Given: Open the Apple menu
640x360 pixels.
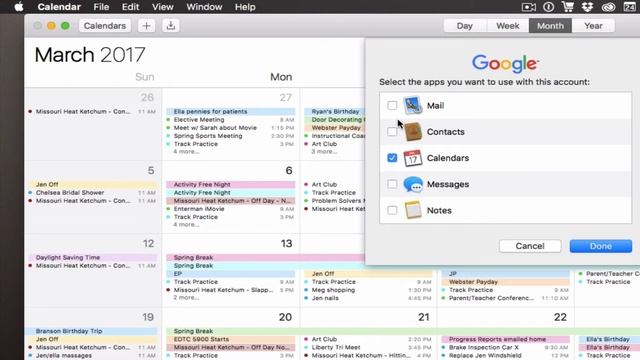Looking at the screenshot, I should pos(19,7).
